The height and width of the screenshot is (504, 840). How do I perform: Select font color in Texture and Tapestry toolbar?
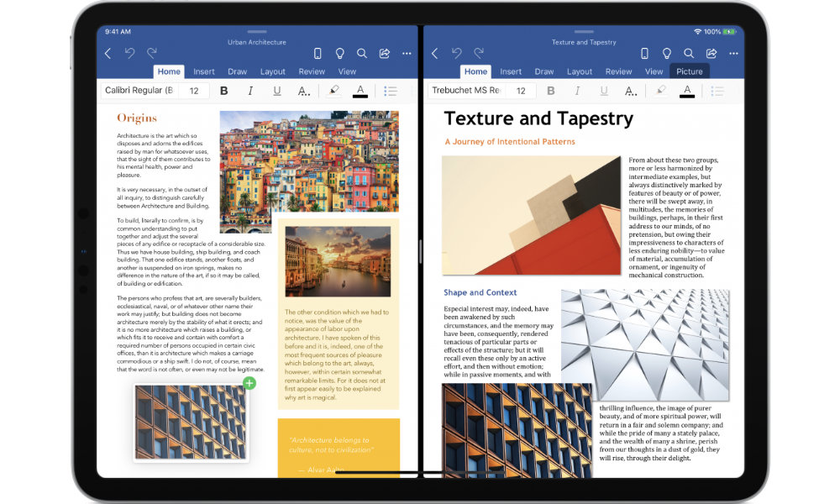(687, 91)
